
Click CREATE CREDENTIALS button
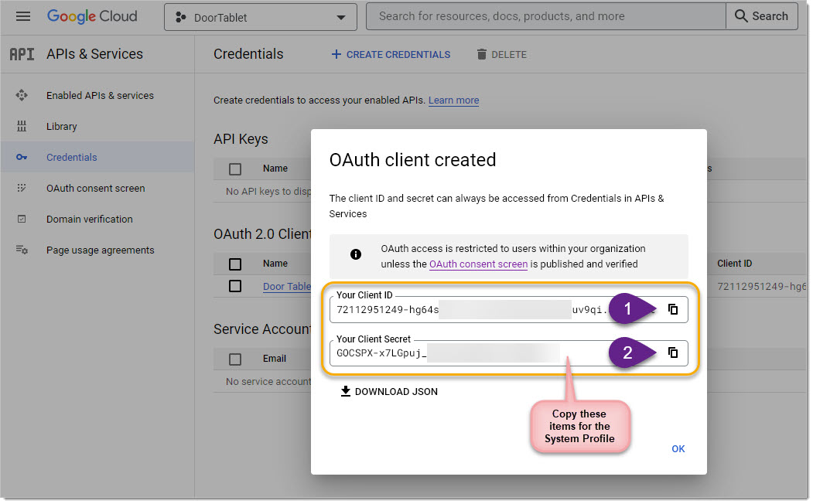tap(391, 54)
